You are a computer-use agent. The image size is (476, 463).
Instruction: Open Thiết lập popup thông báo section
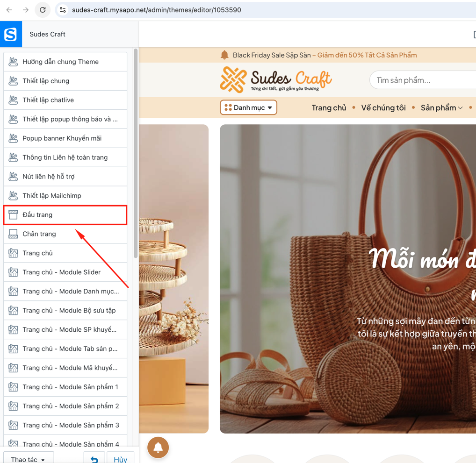click(65, 119)
